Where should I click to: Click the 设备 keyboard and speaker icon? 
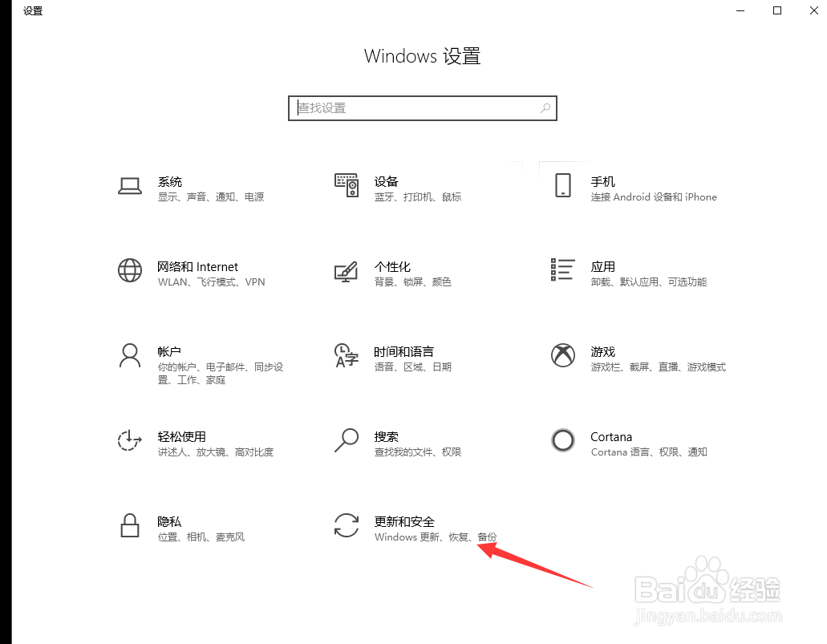(347, 185)
